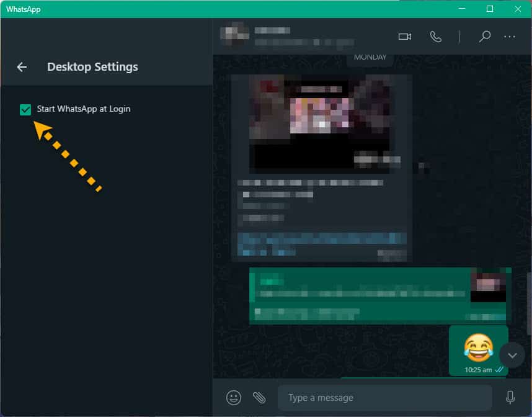
Task: Open the blurred image in received message
Action: [321, 124]
